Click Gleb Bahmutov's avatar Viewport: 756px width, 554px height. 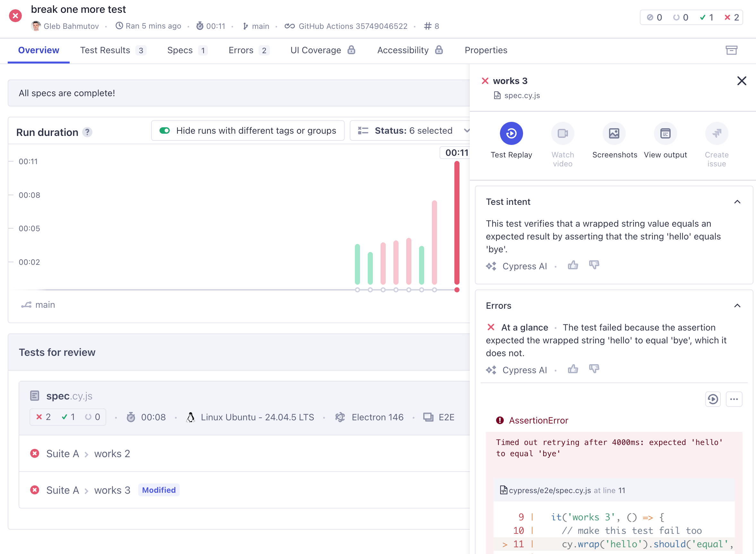[x=36, y=26]
